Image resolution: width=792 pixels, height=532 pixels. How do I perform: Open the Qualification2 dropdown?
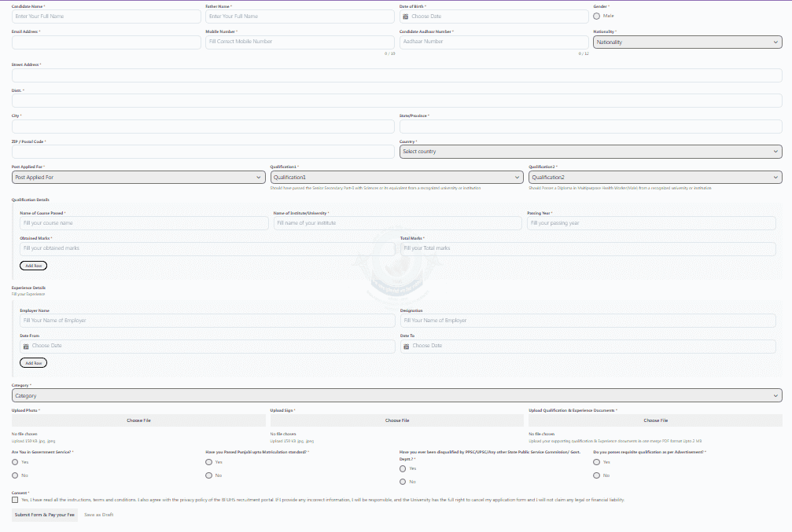(655, 178)
